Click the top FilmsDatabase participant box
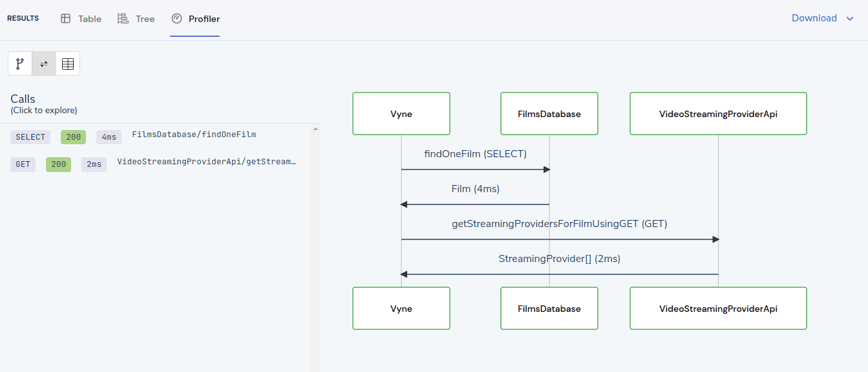868x372 pixels. tap(549, 114)
